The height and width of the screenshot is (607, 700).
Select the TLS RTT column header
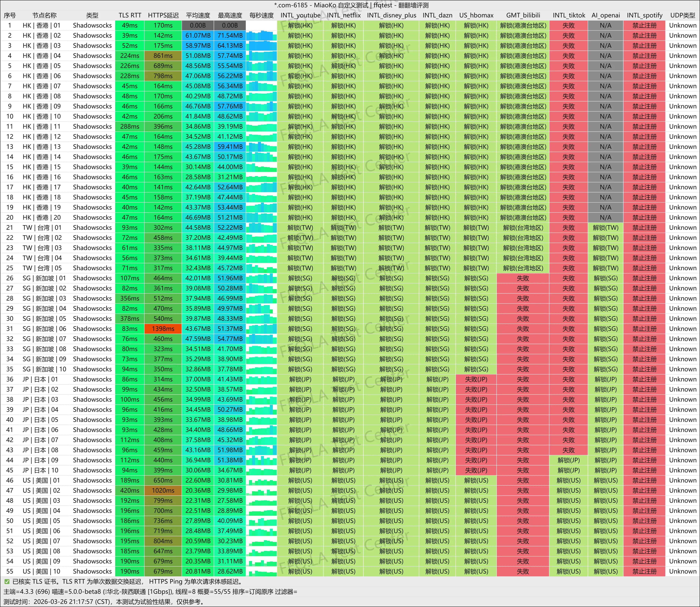point(130,15)
